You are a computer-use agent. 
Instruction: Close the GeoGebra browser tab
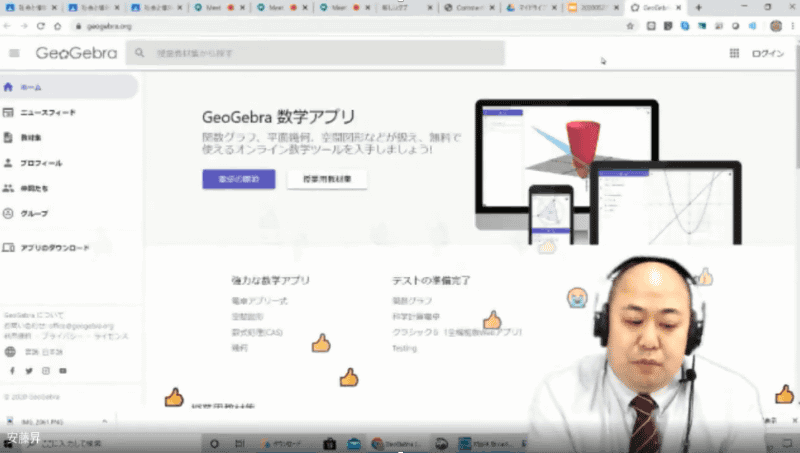(679, 8)
